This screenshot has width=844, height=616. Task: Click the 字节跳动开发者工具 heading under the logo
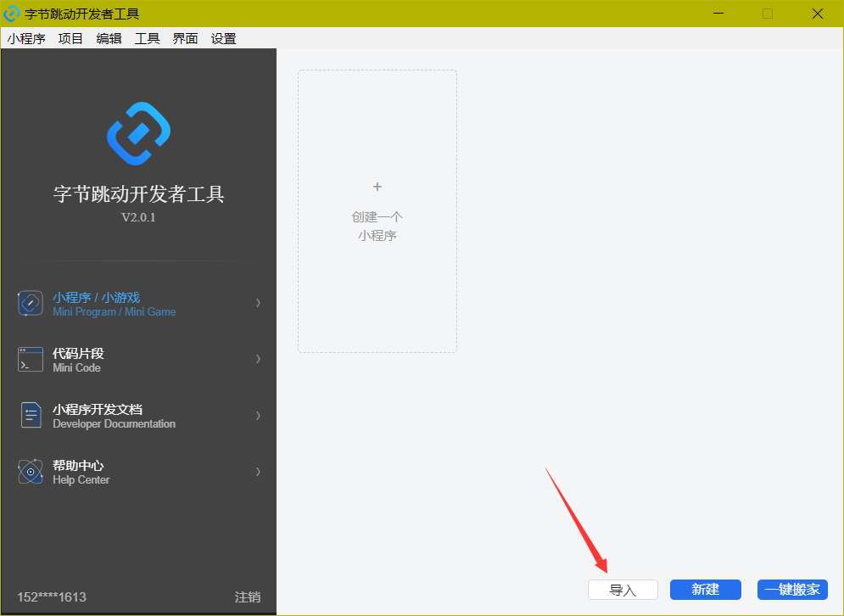[138, 194]
